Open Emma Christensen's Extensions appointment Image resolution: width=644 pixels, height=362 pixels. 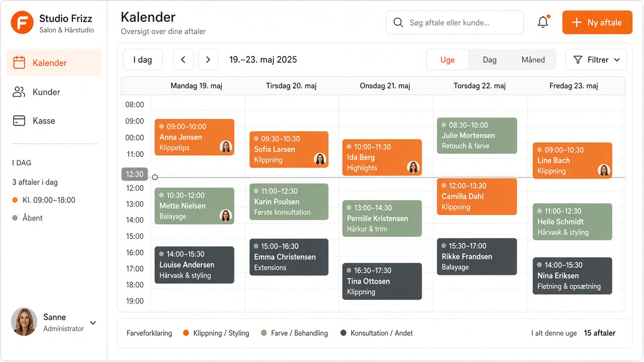click(289, 257)
